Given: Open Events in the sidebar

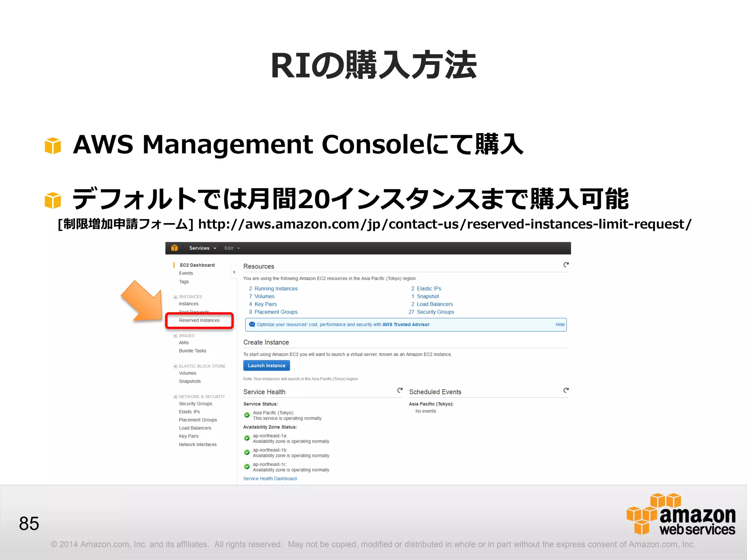Looking at the screenshot, I should (x=186, y=273).
